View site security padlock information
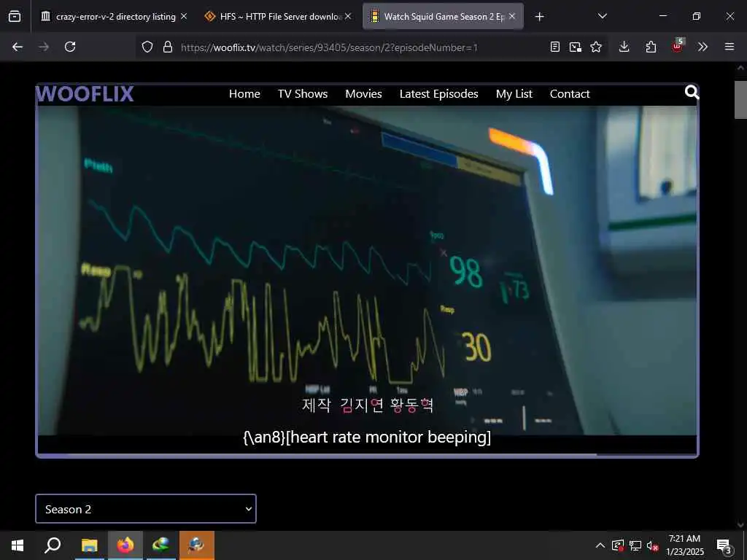 (x=167, y=47)
